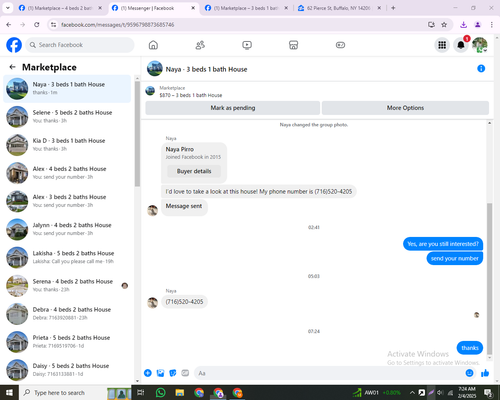Open Serena - 4 beds 2 baths House chat

(67, 285)
